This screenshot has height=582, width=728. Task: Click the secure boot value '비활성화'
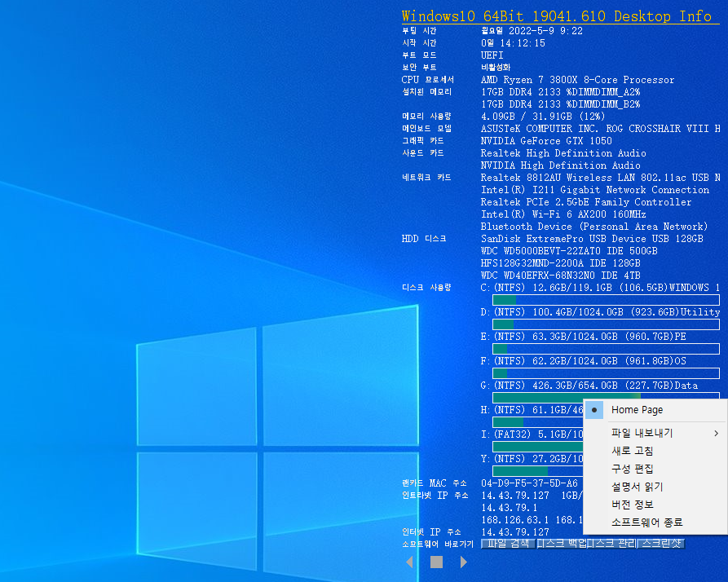tap(496, 68)
